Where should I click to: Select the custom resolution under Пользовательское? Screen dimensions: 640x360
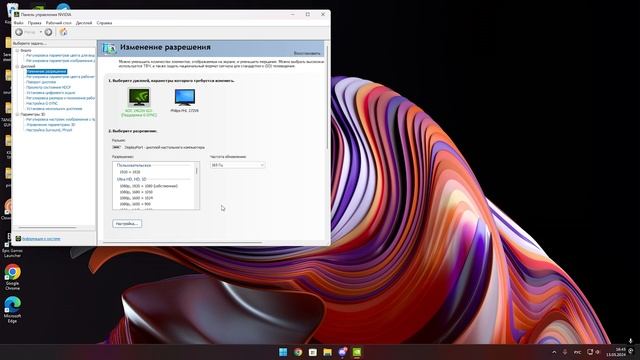(x=130, y=172)
